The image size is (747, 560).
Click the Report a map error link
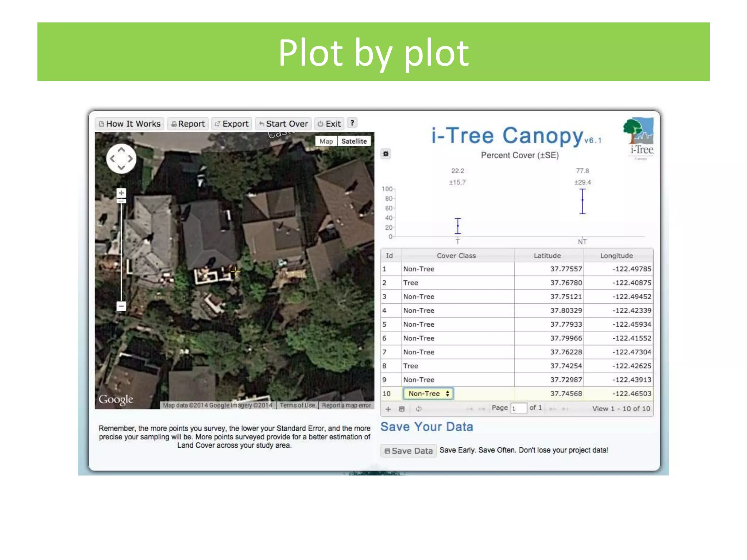[x=346, y=405]
